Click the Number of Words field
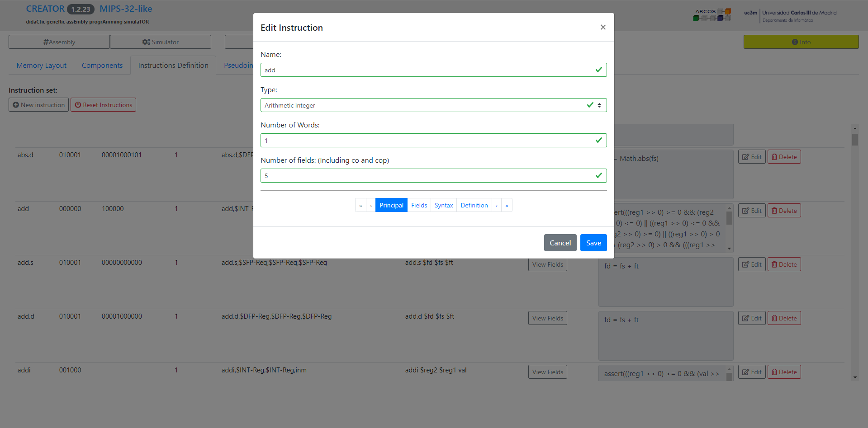This screenshot has height=428, width=868. tap(433, 141)
